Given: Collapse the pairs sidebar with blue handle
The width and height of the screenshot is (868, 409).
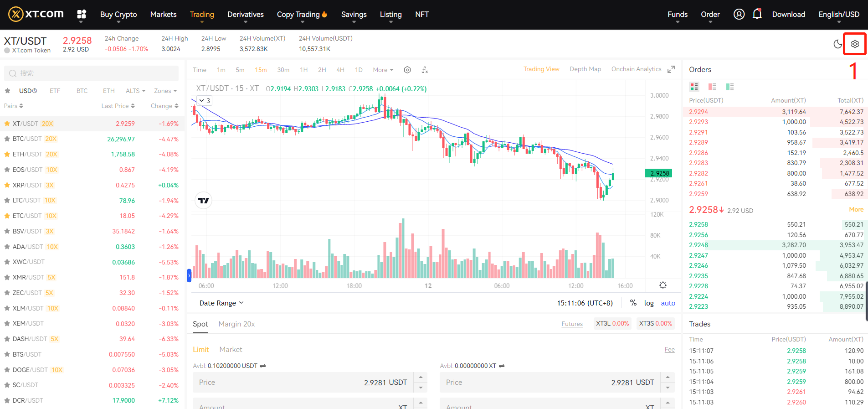Looking at the screenshot, I should pyautogui.click(x=189, y=275).
